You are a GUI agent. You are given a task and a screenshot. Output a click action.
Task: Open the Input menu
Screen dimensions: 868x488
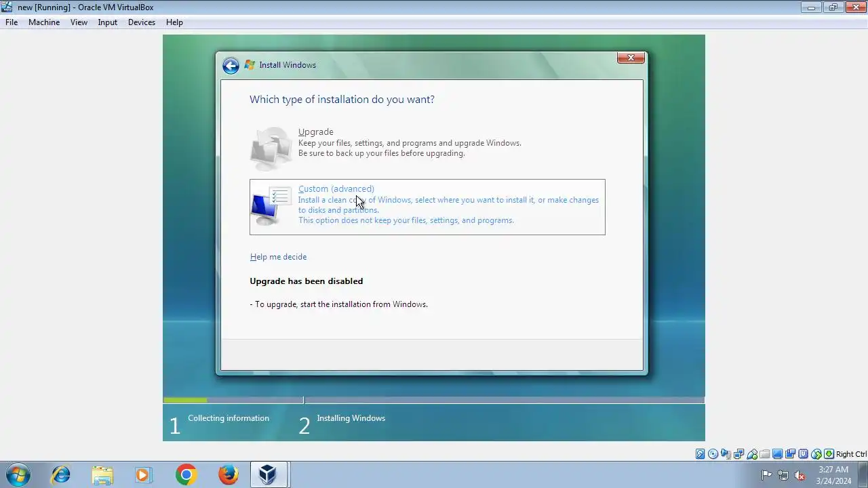107,22
